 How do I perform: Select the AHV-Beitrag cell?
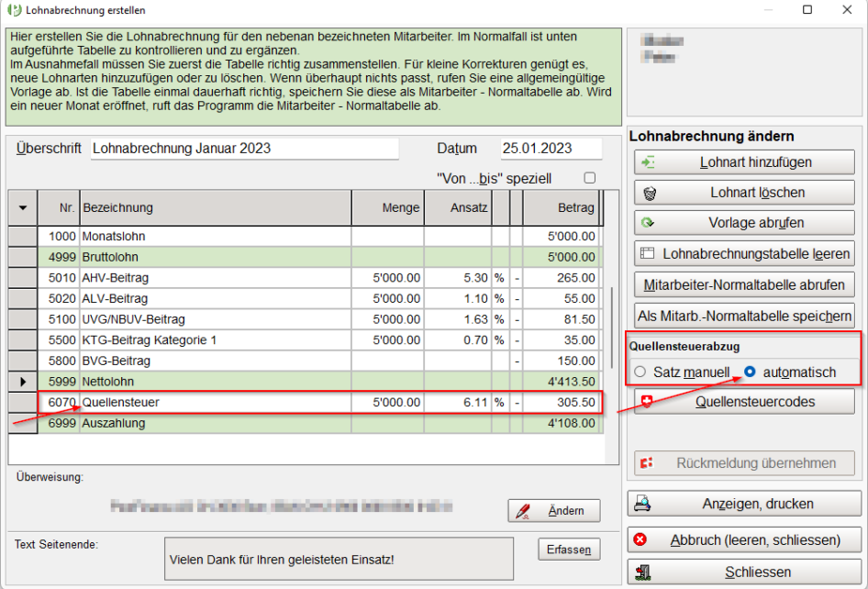(216, 278)
